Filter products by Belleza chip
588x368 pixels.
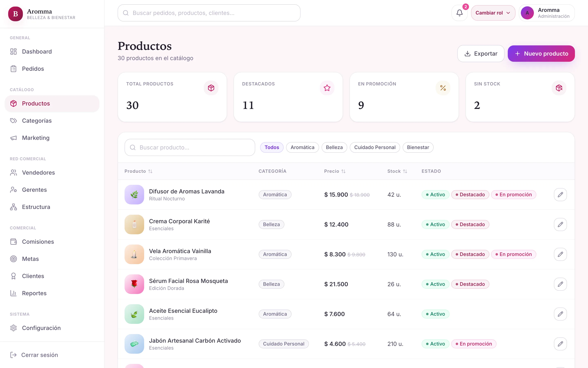[x=334, y=147]
